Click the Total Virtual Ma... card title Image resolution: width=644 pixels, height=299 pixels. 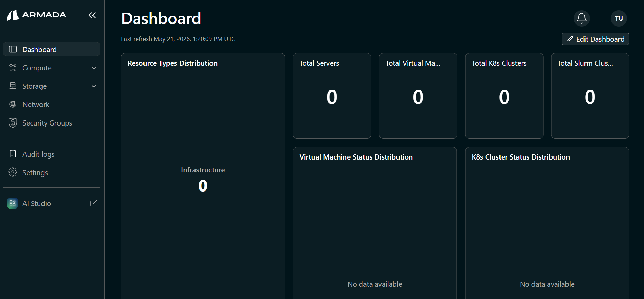[x=413, y=63]
